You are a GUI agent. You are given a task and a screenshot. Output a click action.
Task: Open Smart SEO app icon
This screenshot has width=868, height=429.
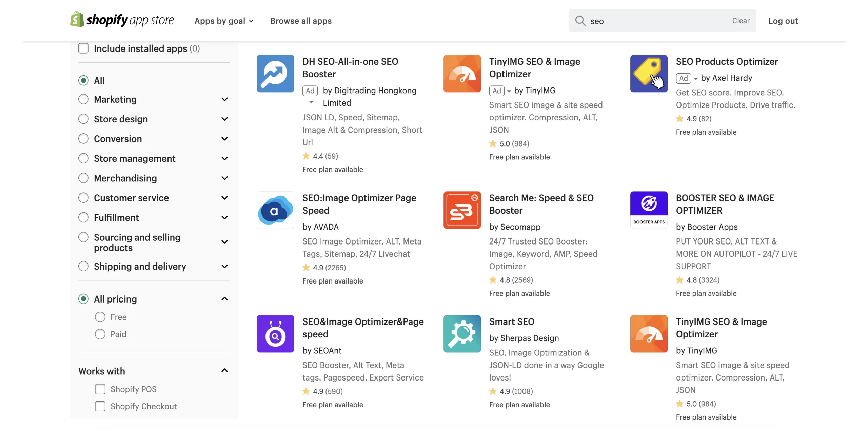pyautogui.click(x=462, y=334)
